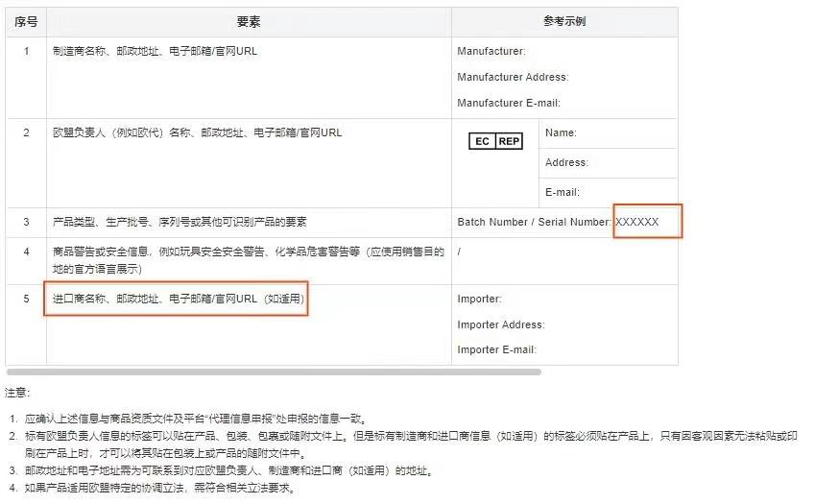The height and width of the screenshot is (504, 815).
Task: Click the 要素 column header
Action: pos(249,22)
